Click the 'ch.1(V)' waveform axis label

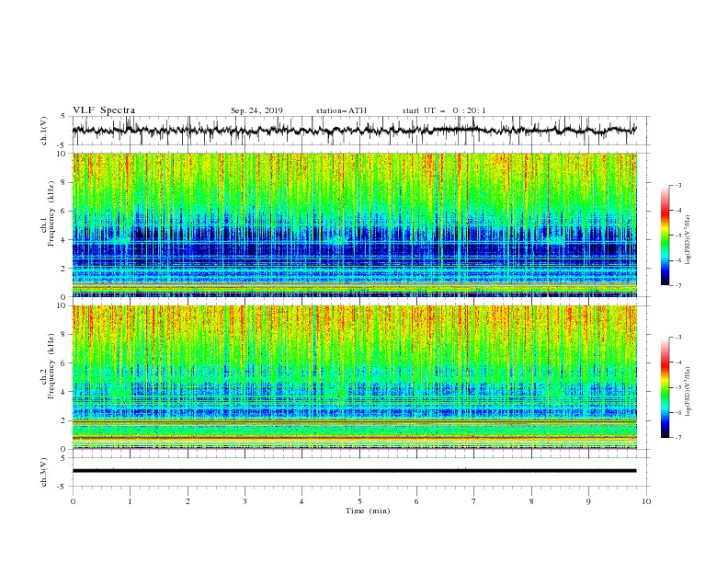click(44, 131)
